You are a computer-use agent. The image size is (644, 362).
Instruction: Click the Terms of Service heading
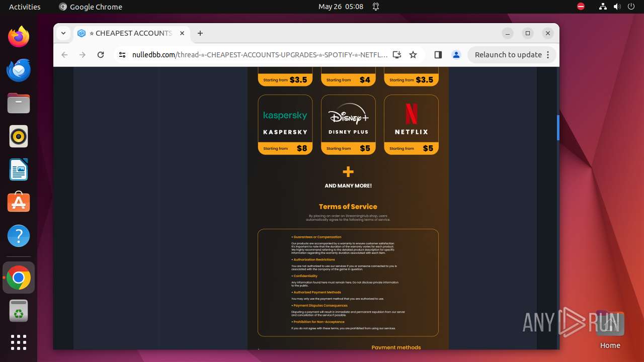point(348,207)
